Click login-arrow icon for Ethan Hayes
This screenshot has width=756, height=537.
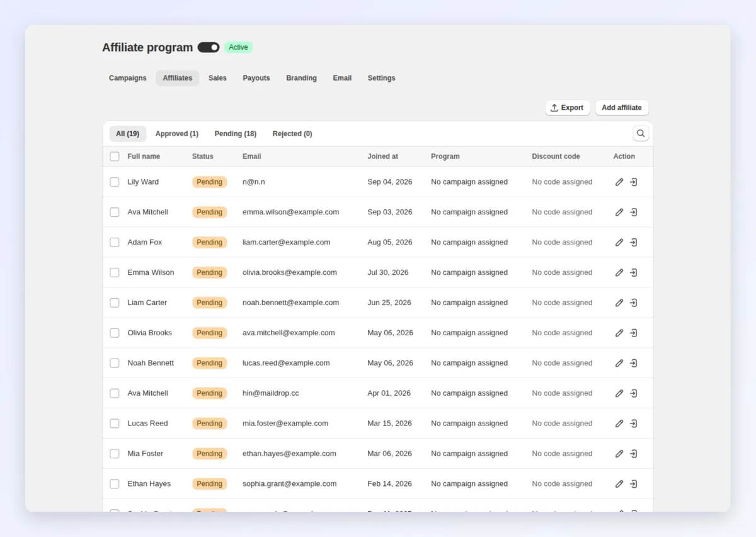coord(634,484)
